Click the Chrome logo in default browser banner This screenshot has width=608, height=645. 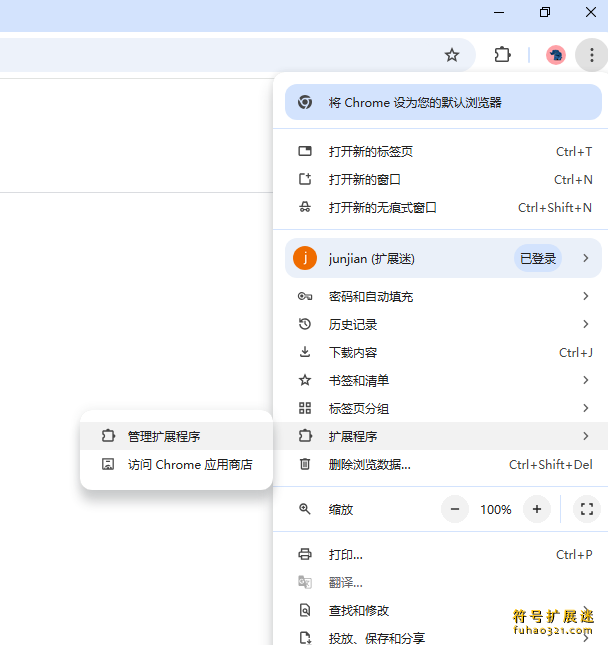click(305, 102)
